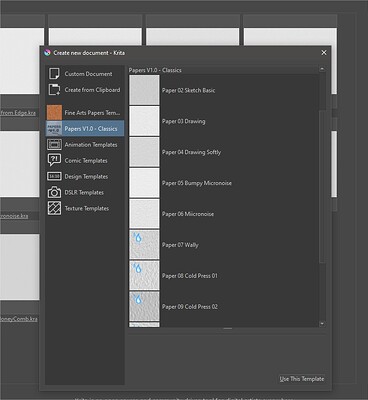Click the Animation Templates film icon
The height and width of the screenshot is (400, 368).
54,144
